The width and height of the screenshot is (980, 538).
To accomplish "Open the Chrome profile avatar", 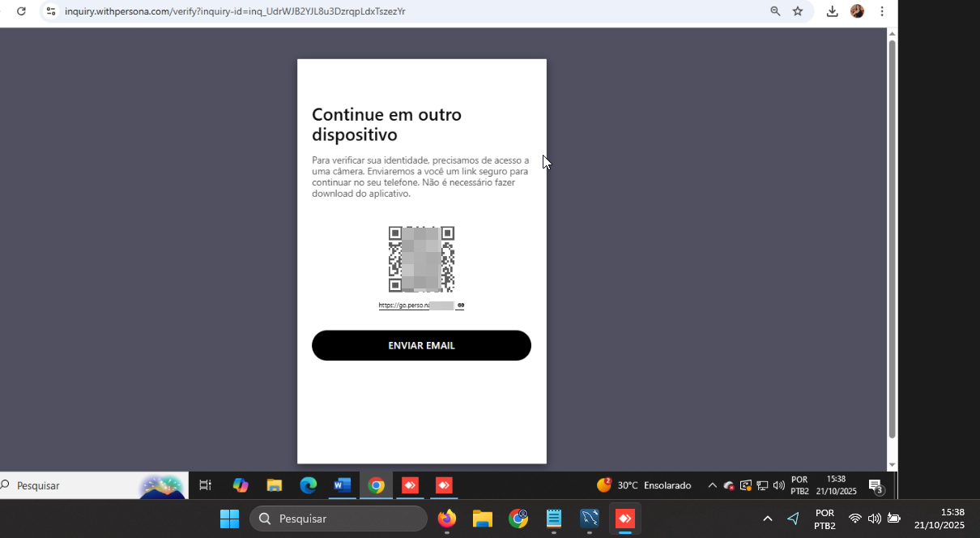I will [x=857, y=11].
